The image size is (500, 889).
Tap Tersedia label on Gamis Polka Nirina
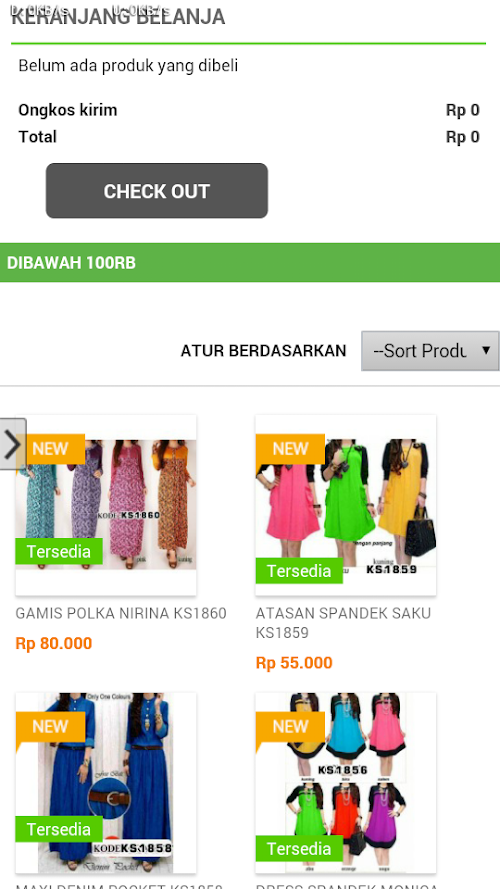pos(59,551)
